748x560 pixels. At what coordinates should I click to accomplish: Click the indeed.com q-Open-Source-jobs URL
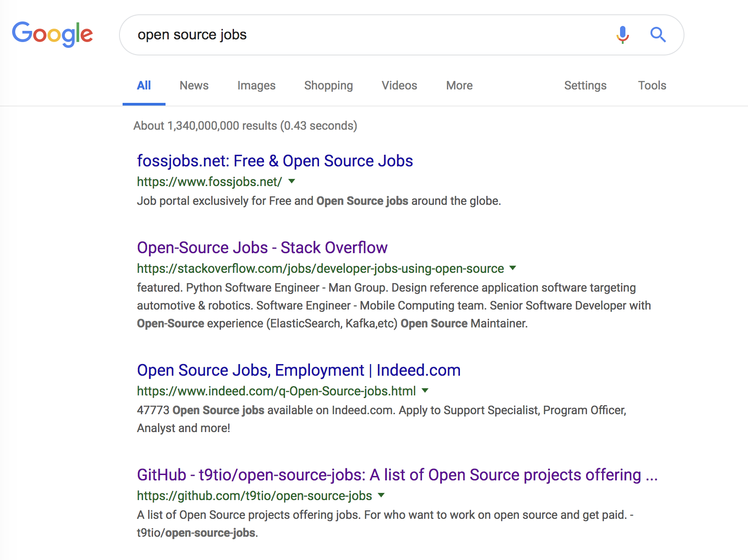click(276, 391)
